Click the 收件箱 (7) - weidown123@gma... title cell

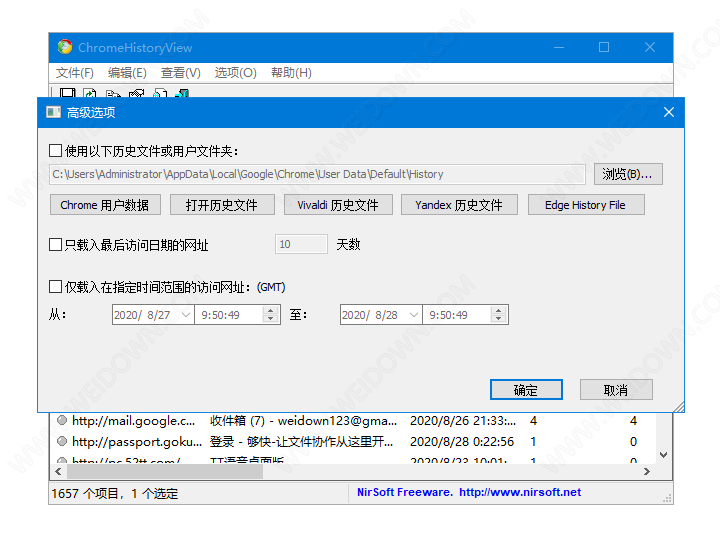pyautogui.click(x=304, y=421)
